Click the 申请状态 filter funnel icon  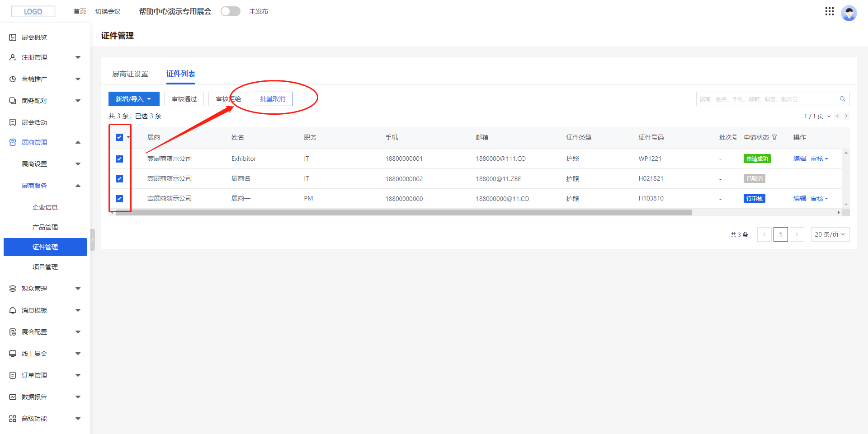[x=774, y=137]
